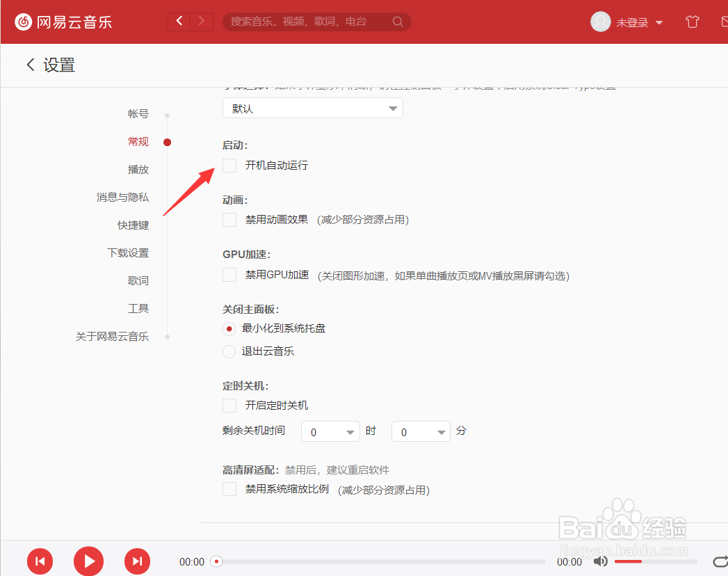Open the 默认 font dropdown
Viewport: 728px width, 576px height.
tap(312, 108)
